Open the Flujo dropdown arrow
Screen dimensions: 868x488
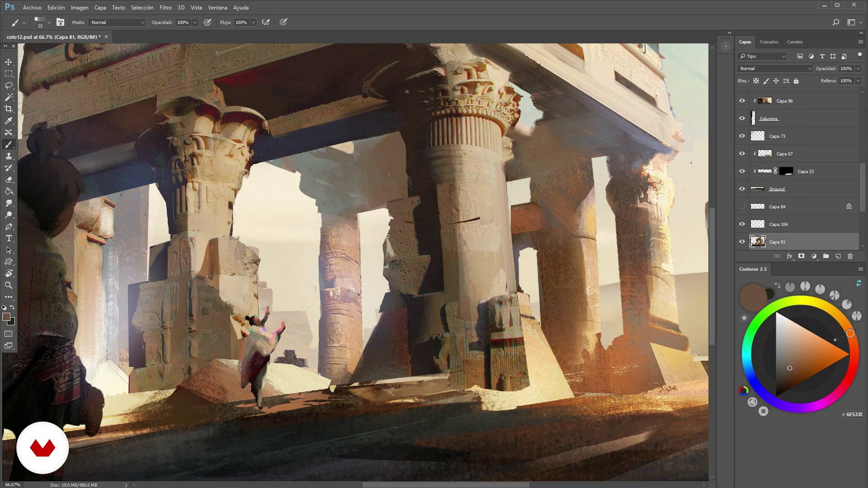[253, 22]
